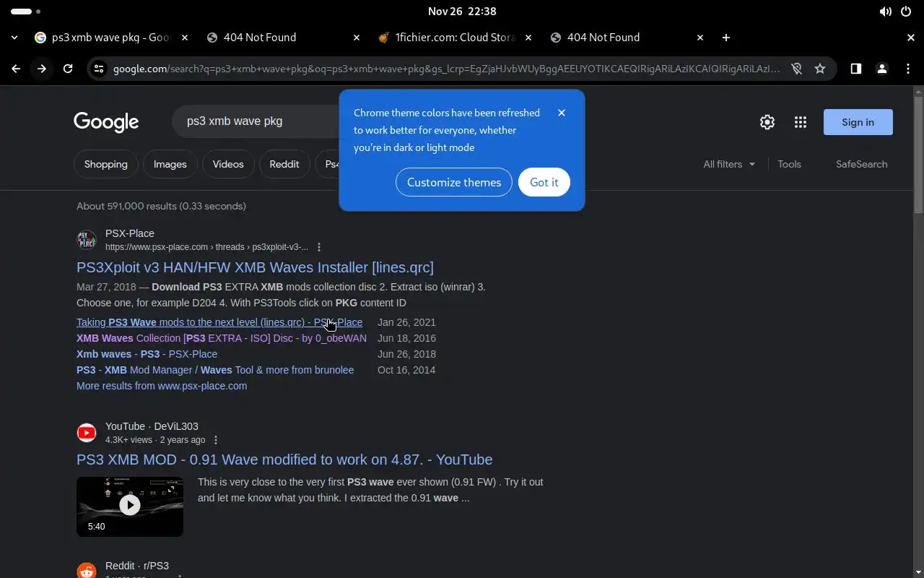Click the PSX-Place site favicon
This screenshot has width=924, height=578.
click(87, 240)
